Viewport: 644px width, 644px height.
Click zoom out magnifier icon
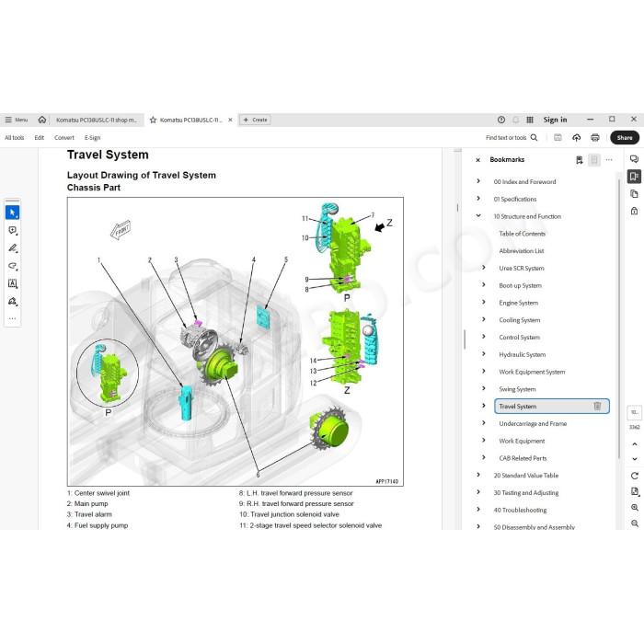(x=635, y=523)
